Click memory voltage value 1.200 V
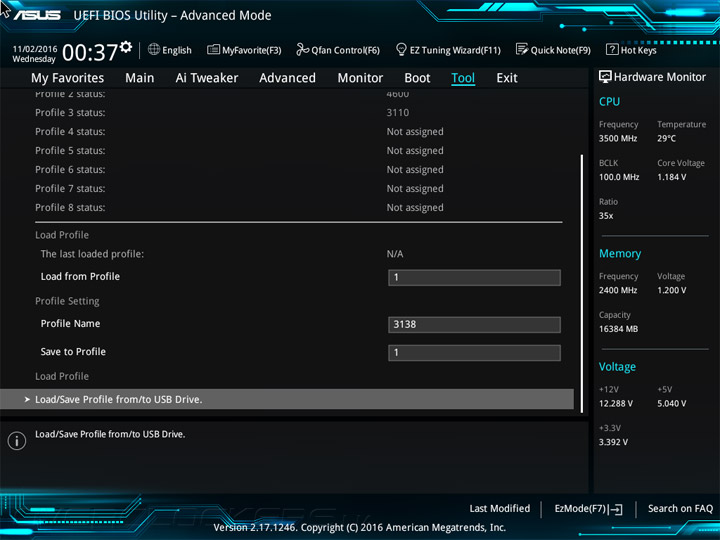The height and width of the screenshot is (540, 720). click(672, 290)
